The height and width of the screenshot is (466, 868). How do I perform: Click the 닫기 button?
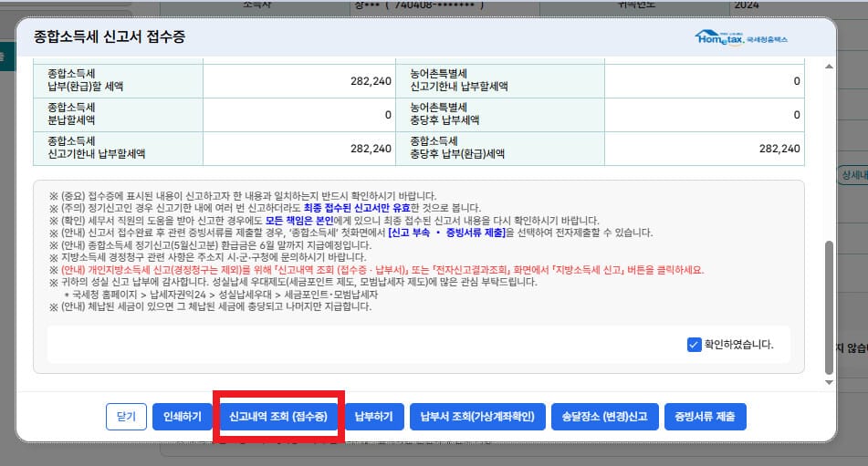126,416
